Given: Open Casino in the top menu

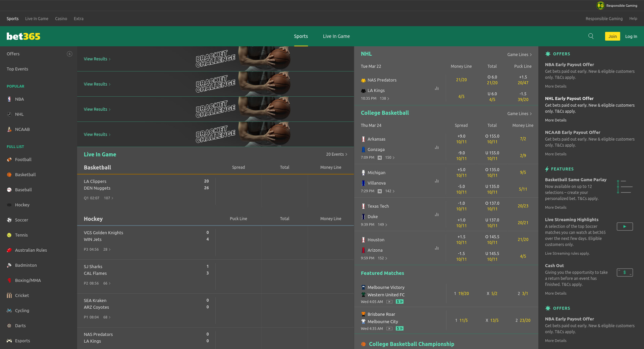Looking at the screenshot, I should pyautogui.click(x=61, y=19).
